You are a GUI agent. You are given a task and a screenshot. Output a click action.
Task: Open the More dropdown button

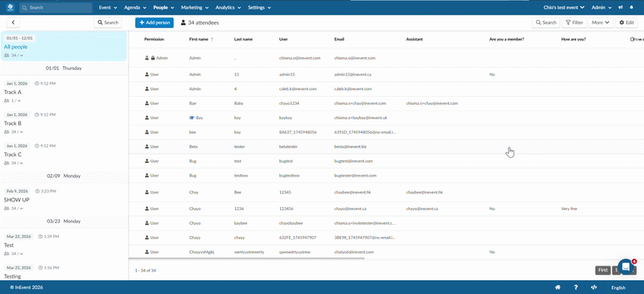pyautogui.click(x=601, y=23)
